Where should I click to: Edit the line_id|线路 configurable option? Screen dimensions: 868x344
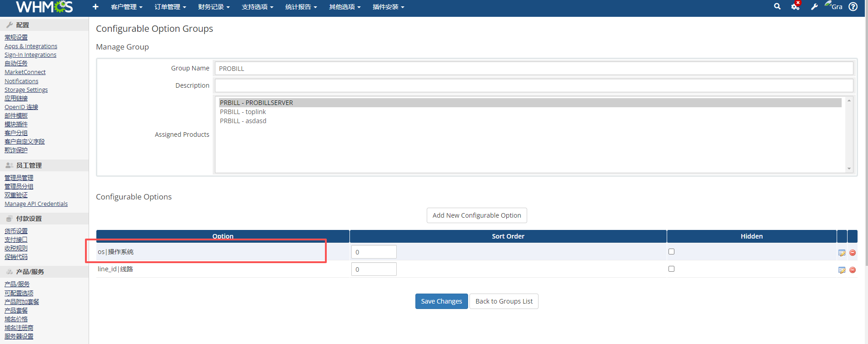pyautogui.click(x=842, y=270)
